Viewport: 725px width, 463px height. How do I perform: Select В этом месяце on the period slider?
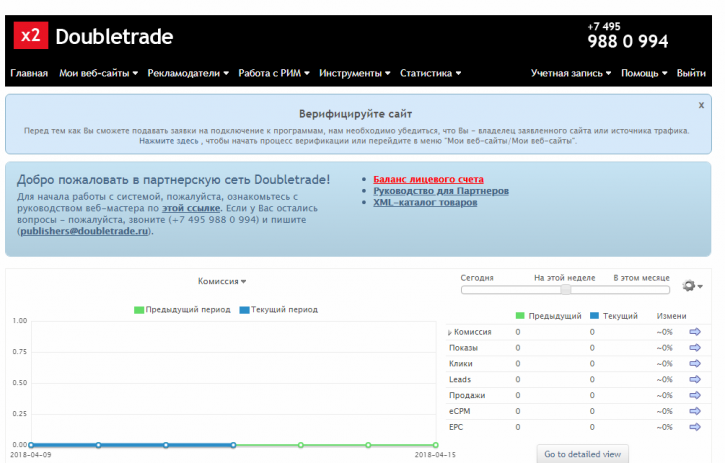[641, 278]
